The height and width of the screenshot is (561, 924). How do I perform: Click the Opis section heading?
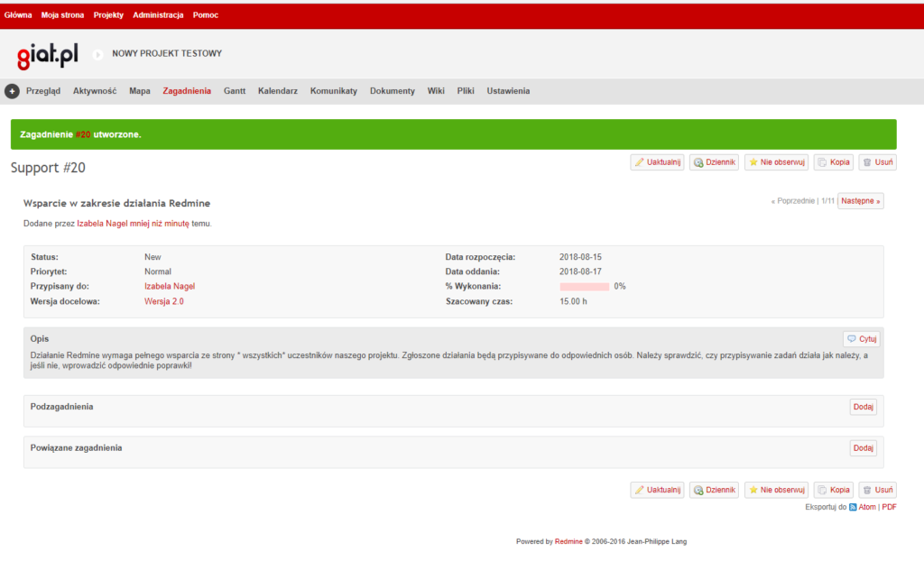tap(40, 339)
